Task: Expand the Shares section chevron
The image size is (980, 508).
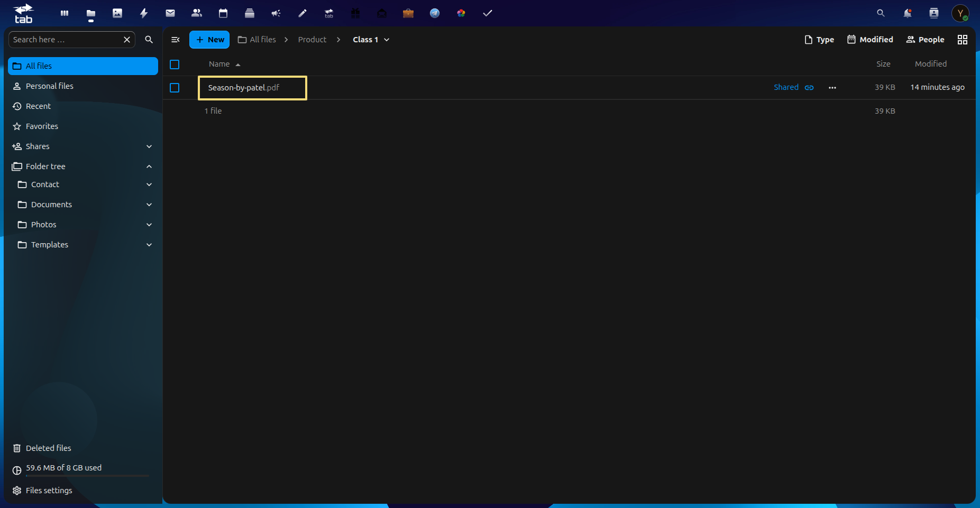Action: (x=149, y=146)
